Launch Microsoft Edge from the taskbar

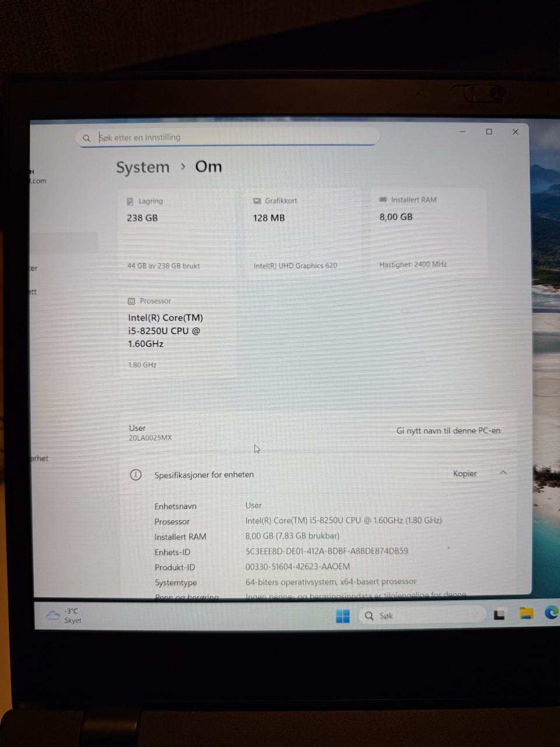(x=551, y=612)
